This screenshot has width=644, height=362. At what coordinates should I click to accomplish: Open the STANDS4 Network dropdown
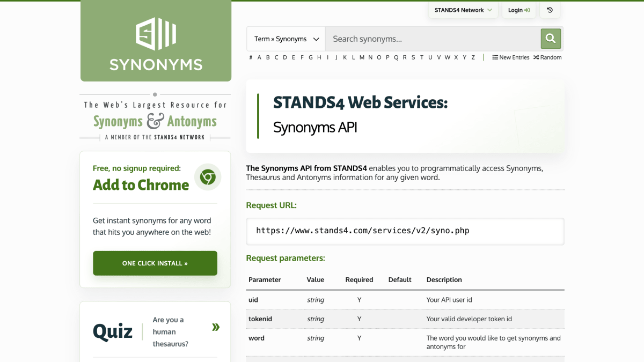(x=463, y=10)
